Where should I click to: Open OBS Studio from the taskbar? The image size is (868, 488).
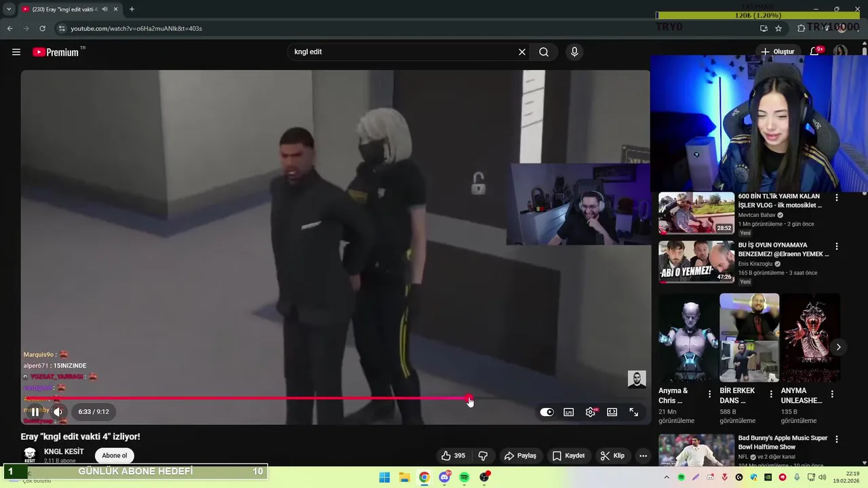click(x=484, y=477)
